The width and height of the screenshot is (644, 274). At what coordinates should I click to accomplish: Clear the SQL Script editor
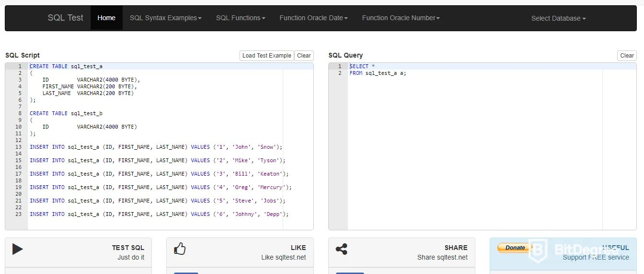click(304, 56)
